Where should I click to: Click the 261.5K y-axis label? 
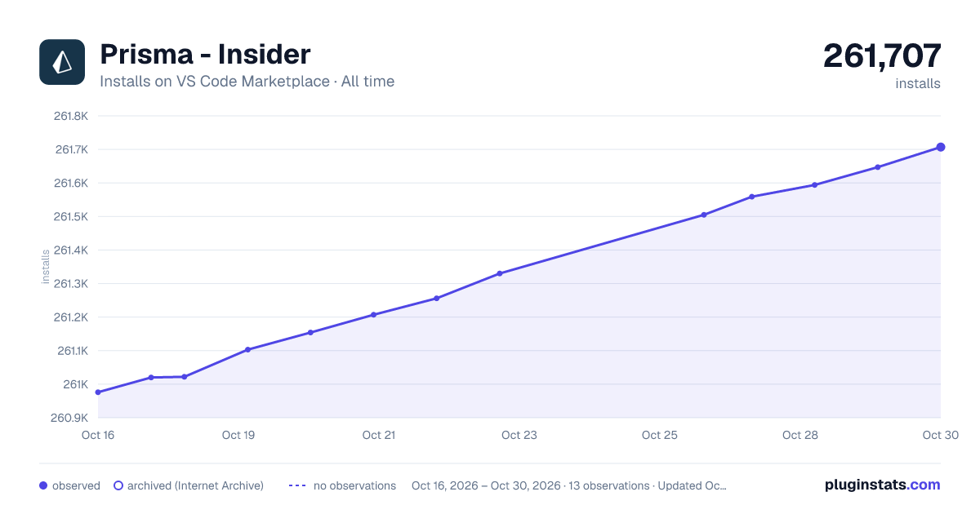71,216
